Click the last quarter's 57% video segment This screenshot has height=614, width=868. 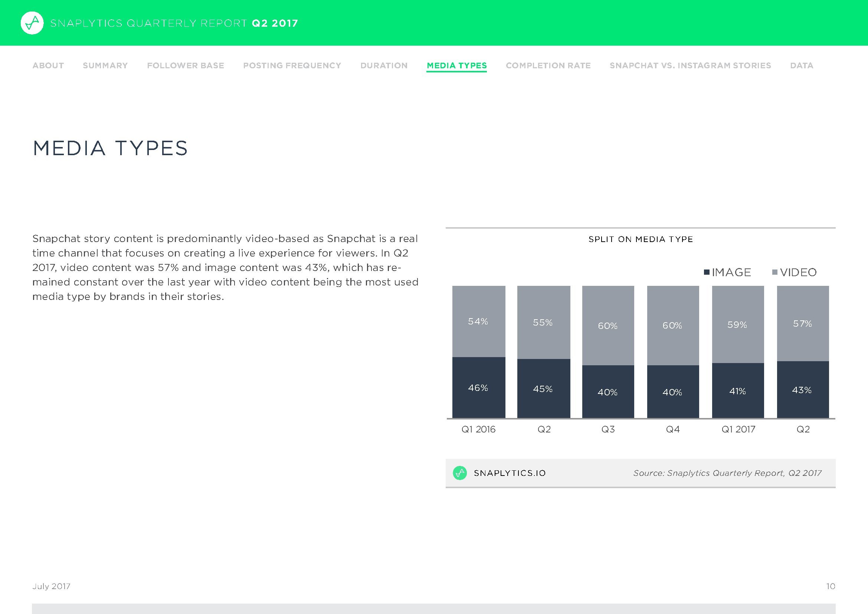803,324
